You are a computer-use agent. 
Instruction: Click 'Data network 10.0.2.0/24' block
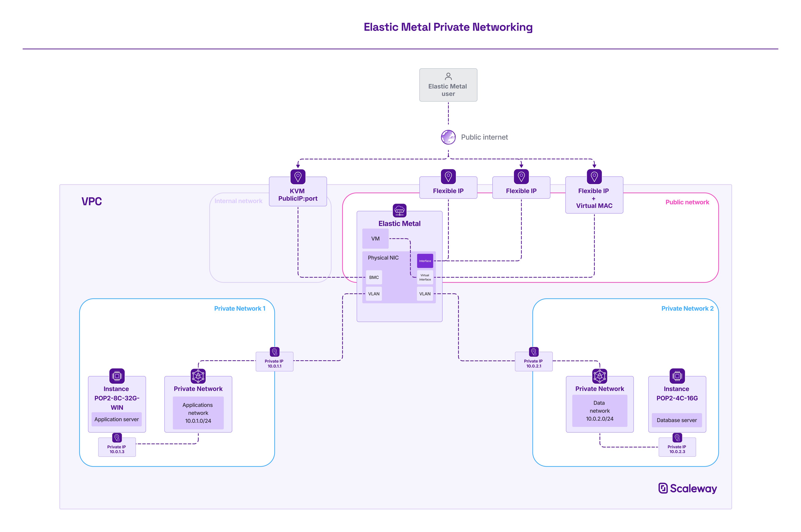tap(600, 411)
